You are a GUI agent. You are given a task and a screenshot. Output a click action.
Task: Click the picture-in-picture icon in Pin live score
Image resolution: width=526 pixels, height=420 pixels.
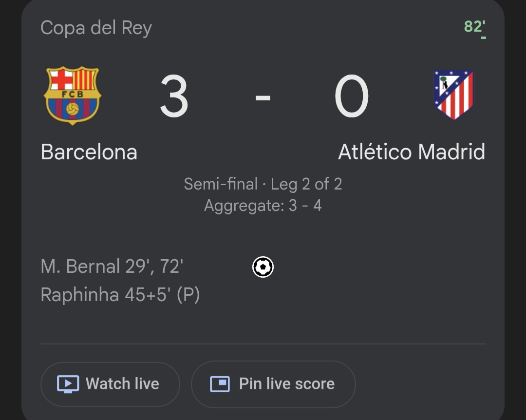[220, 384]
